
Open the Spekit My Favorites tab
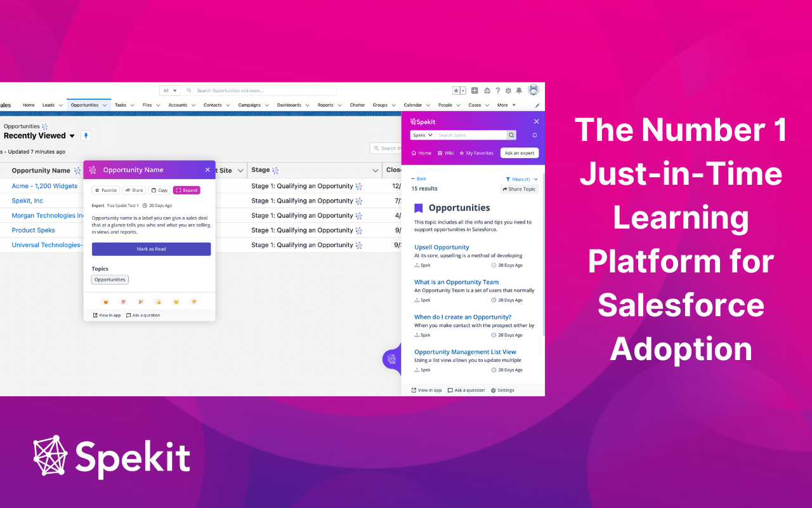tap(476, 153)
